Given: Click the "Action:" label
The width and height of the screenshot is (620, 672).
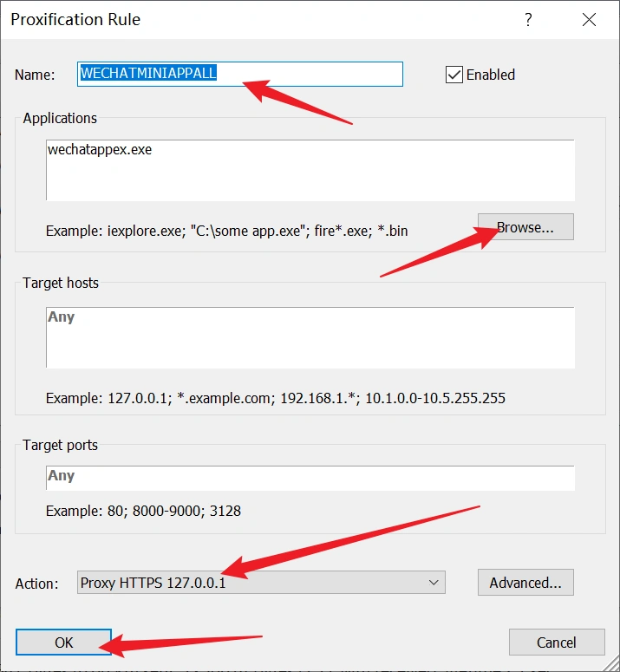Looking at the screenshot, I should (x=36, y=584).
